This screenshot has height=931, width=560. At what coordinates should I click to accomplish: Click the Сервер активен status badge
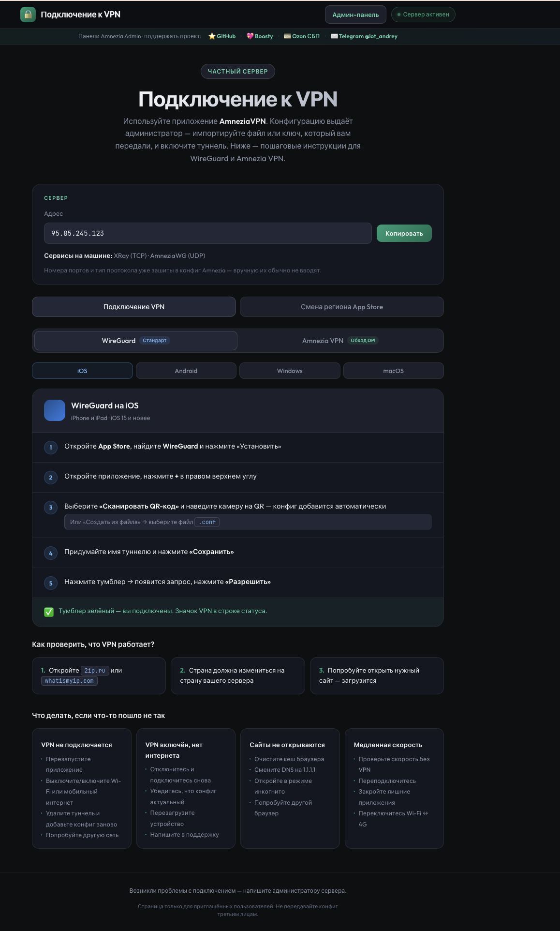coord(423,15)
